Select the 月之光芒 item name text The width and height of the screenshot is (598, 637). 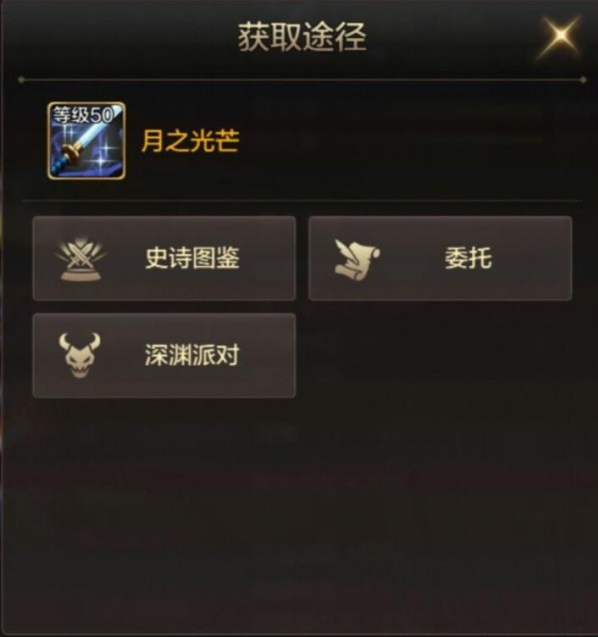190,141
